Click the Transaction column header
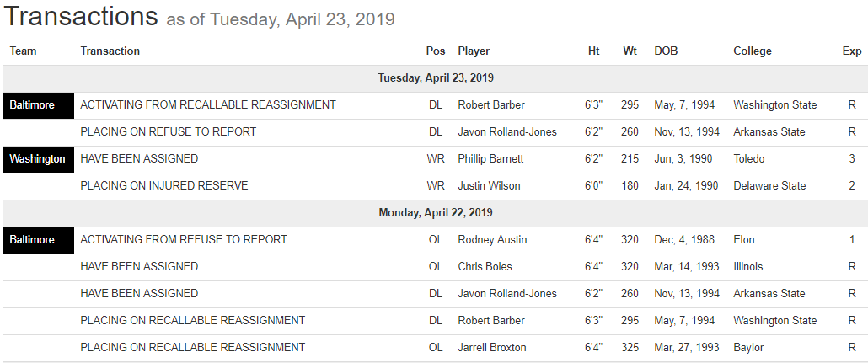Image resolution: width=868 pixels, height=363 pixels. tap(110, 51)
